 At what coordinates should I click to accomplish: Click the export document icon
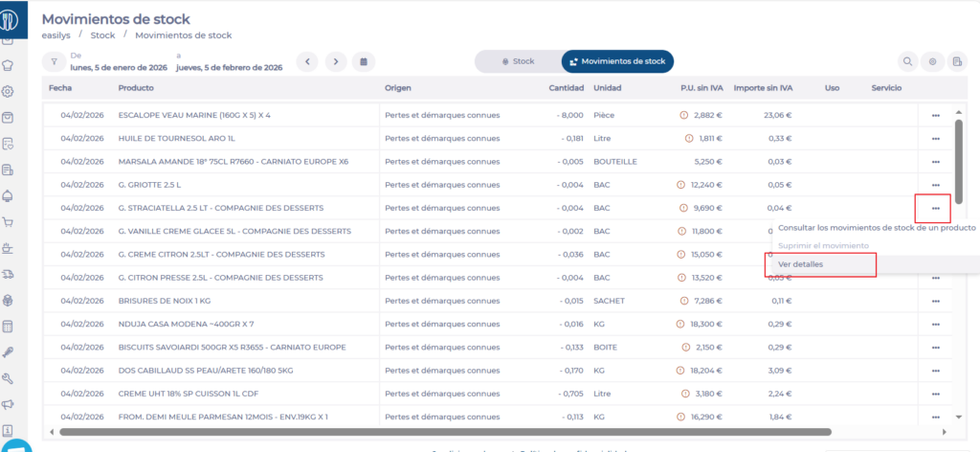[957, 62]
